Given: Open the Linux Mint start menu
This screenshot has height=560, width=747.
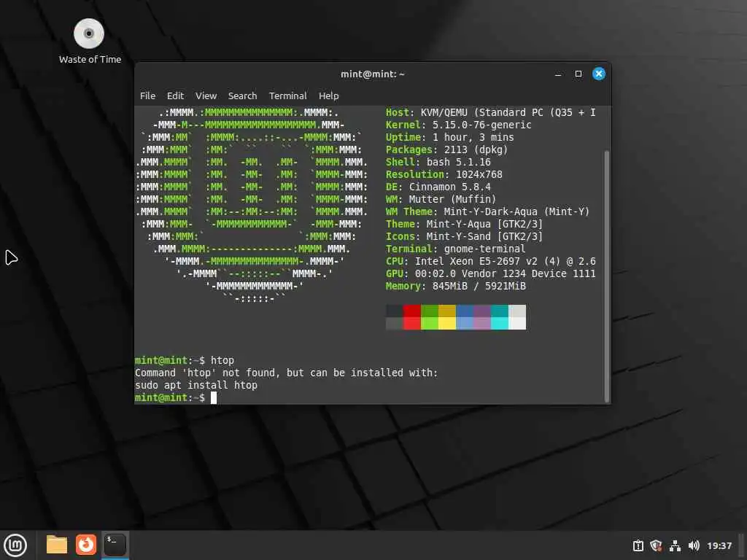Looking at the screenshot, I should tap(15, 545).
